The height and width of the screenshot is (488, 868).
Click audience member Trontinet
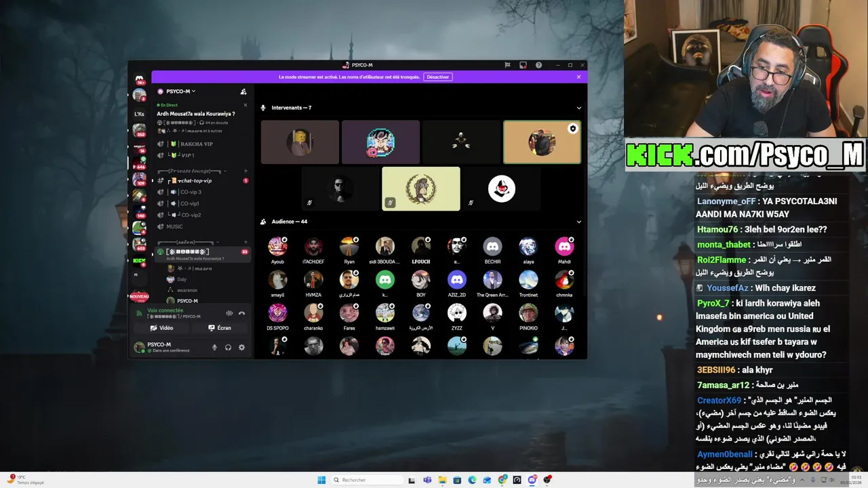(x=528, y=284)
